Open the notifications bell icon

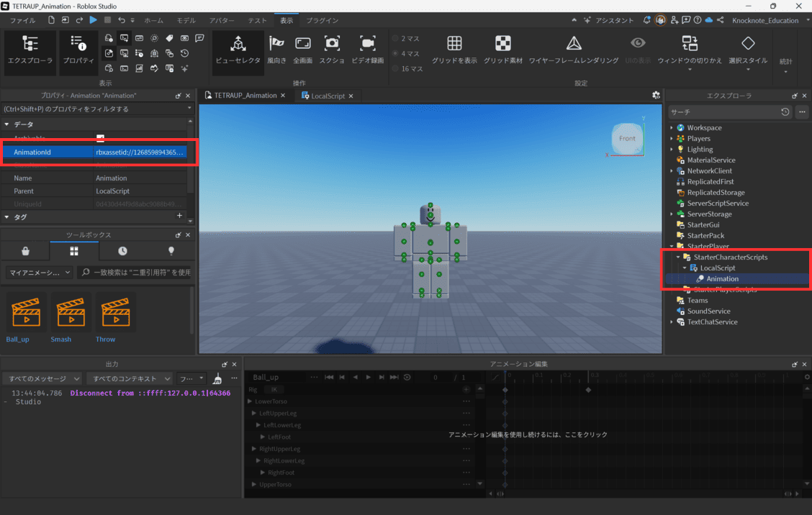(647, 20)
